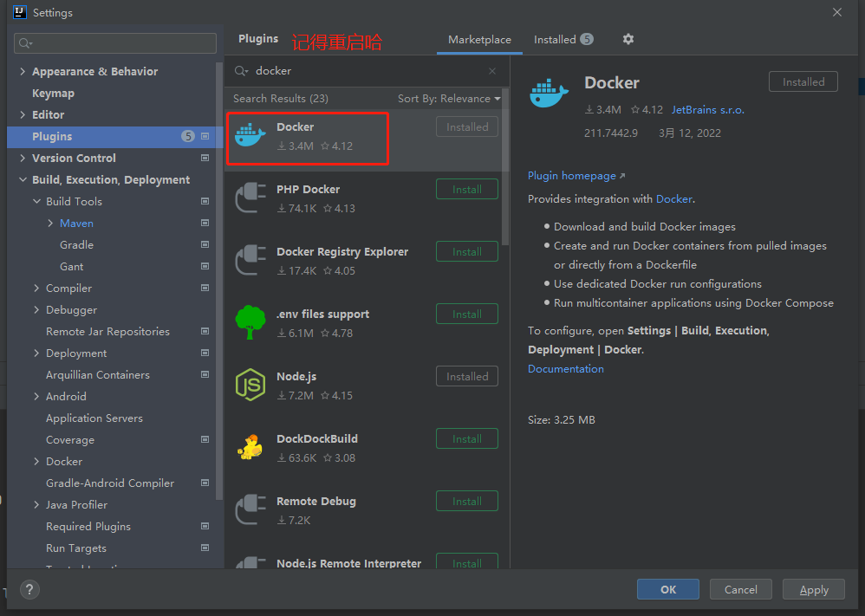Image resolution: width=865 pixels, height=616 pixels.
Task: Expand Appearance & Behavior section
Action: (23, 71)
